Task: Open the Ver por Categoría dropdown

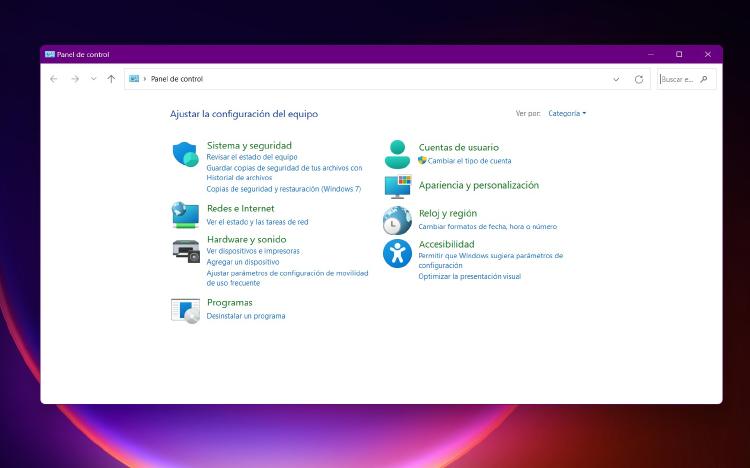Action: [x=567, y=113]
